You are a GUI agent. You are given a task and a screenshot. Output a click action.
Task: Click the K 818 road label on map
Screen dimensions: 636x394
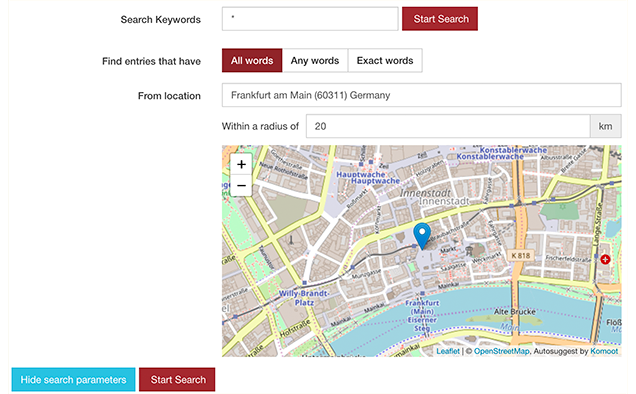pos(520,256)
